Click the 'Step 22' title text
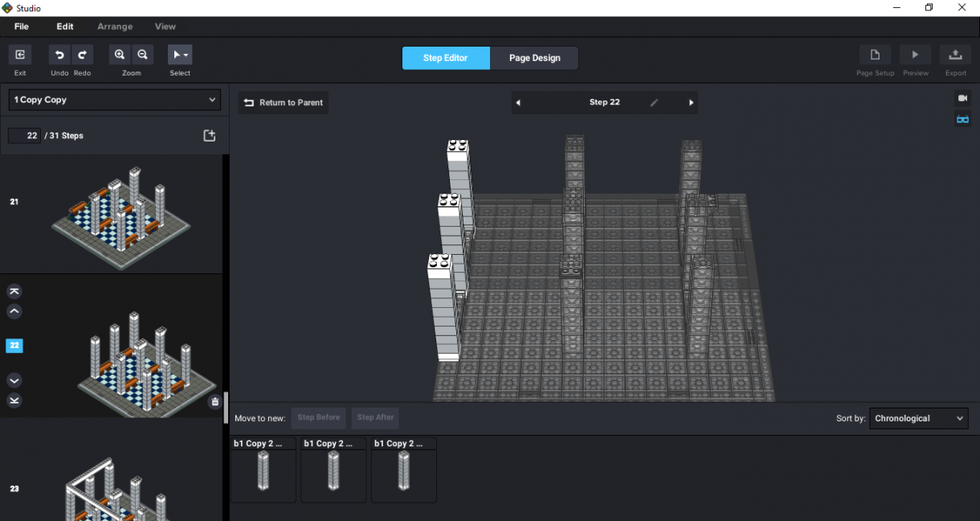Screen dimensions: 980x521 (605, 103)
